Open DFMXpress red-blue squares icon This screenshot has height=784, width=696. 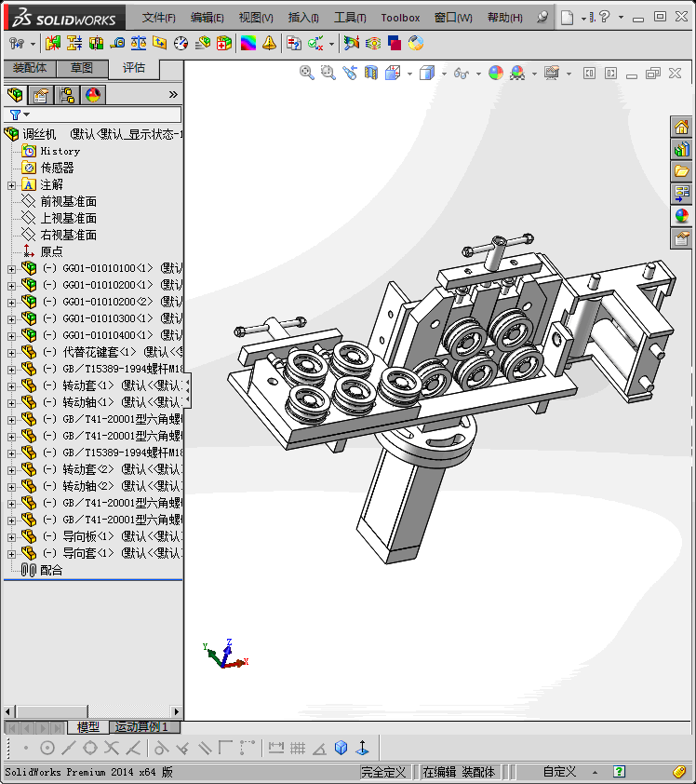coord(395,44)
